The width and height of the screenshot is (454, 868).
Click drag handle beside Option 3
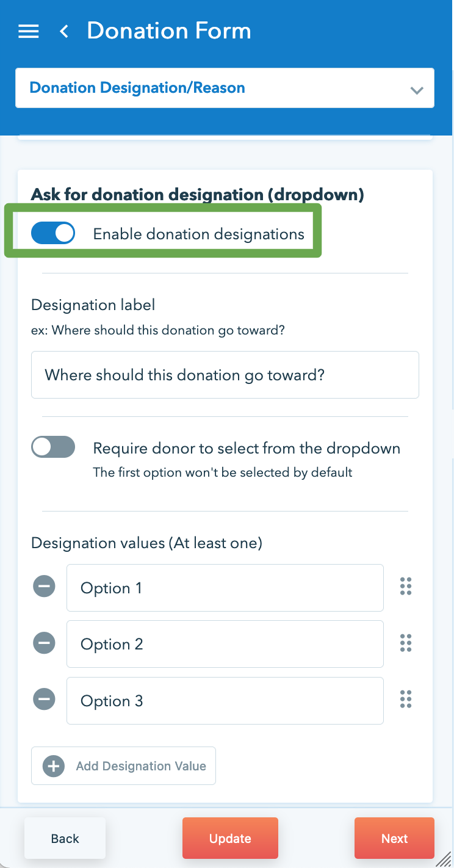coord(406,700)
